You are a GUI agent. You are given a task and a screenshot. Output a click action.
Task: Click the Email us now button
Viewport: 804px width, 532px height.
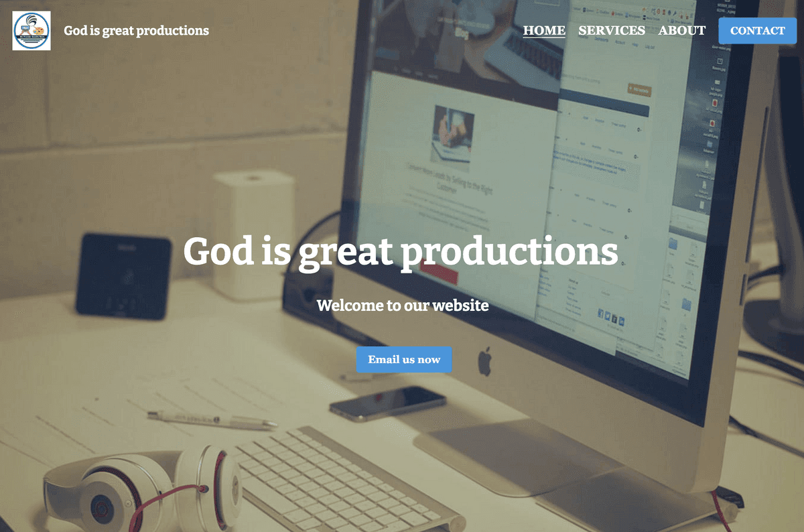tap(404, 360)
